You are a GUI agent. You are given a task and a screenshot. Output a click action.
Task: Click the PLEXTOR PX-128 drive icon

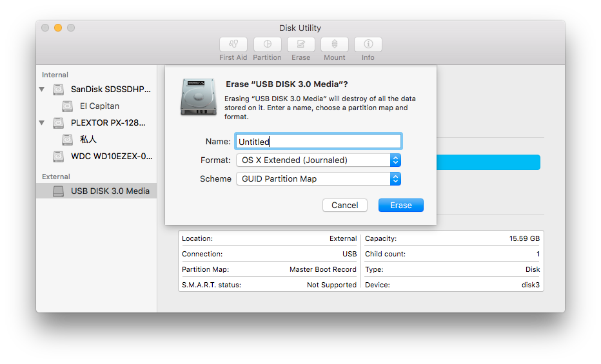(58, 123)
